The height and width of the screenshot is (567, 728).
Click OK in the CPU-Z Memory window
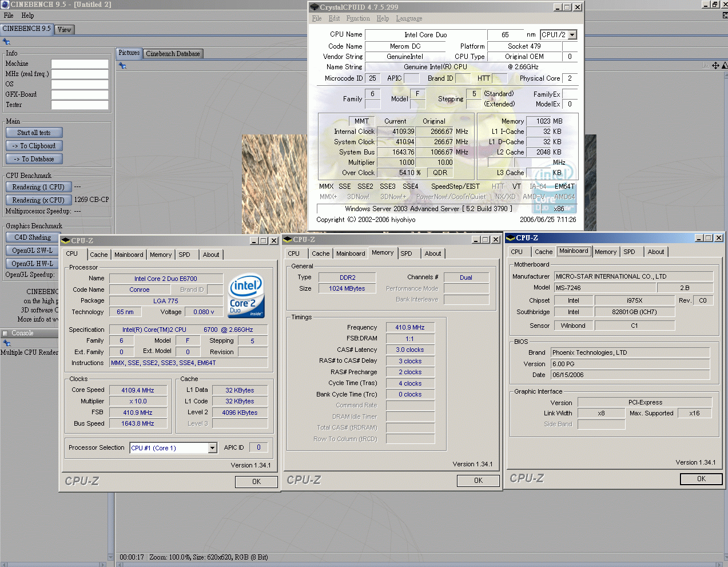[478, 481]
